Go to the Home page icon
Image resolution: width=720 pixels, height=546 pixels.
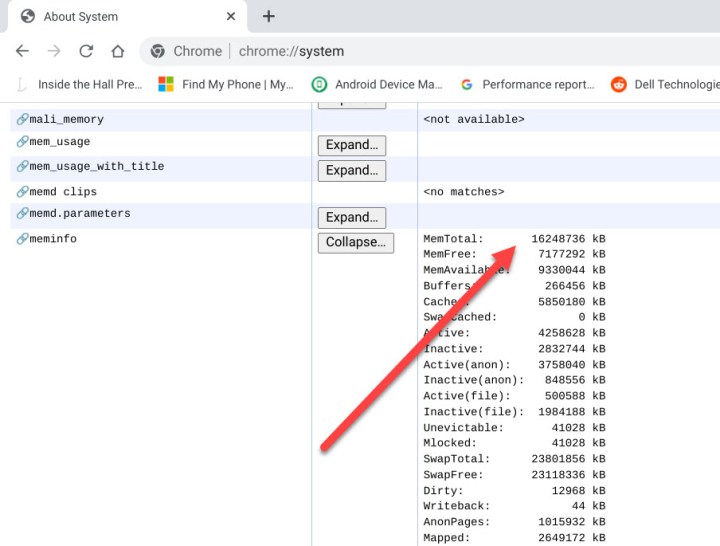click(x=118, y=51)
